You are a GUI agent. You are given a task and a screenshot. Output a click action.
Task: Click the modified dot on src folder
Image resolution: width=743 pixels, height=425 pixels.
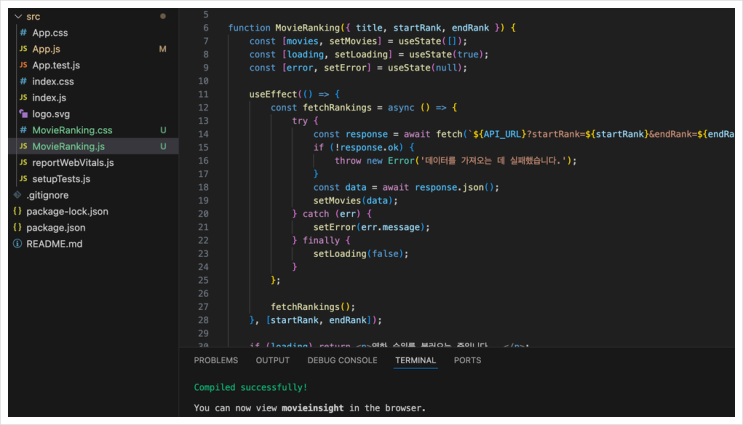tap(163, 17)
